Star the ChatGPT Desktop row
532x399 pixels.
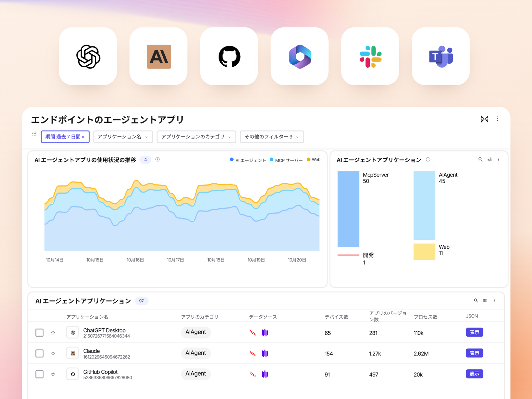point(53,332)
